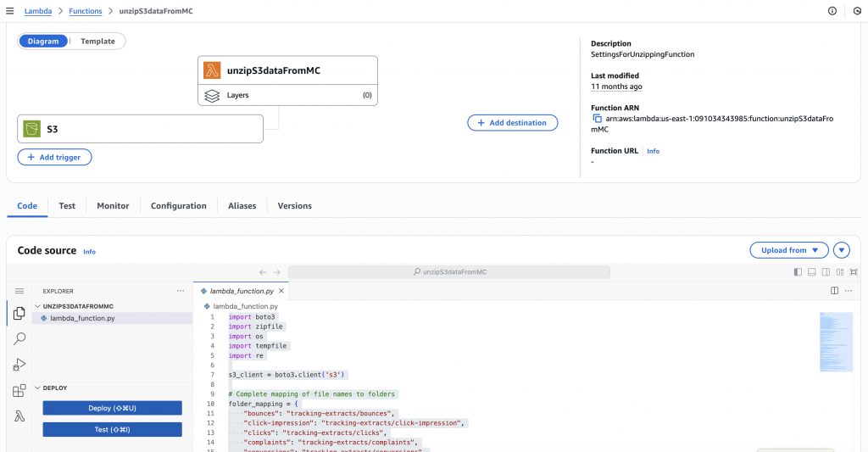Switch to Template view
The height and width of the screenshot is (452, 868).
98,41
